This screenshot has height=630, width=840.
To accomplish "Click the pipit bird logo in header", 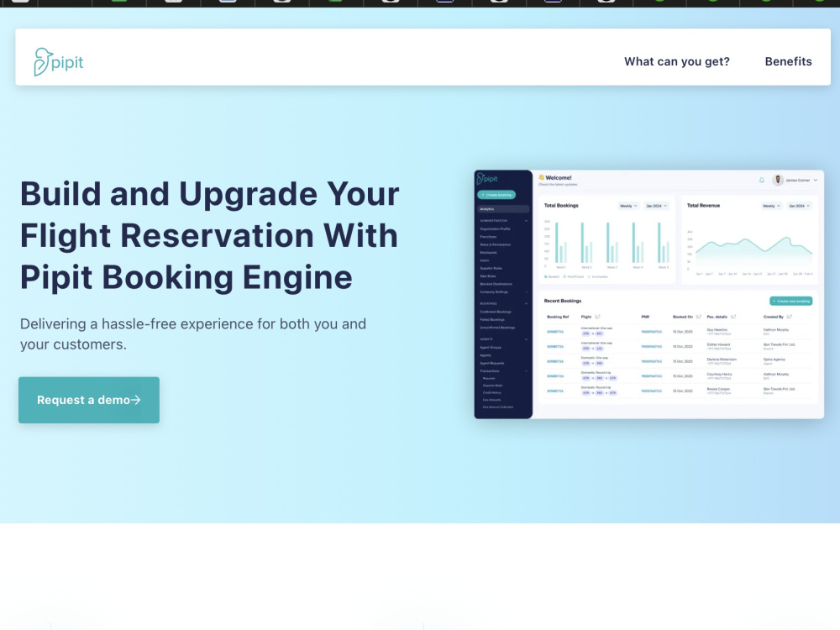I will [x=59, y=61].
